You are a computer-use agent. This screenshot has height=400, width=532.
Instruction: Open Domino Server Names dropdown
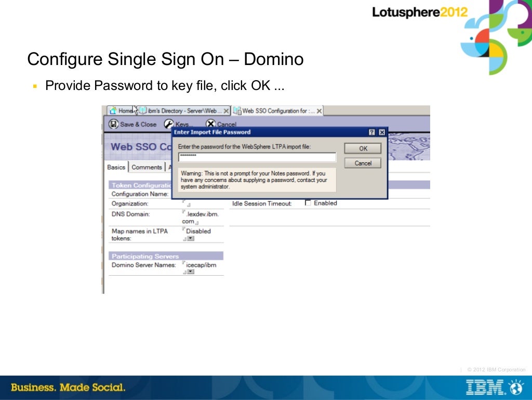click(x=191, y=272)
